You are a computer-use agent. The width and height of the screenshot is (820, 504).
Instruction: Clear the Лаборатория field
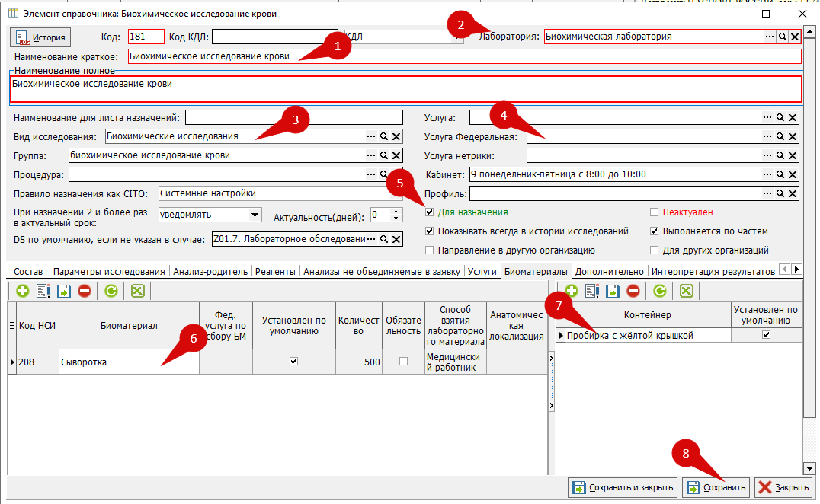pos(795,37)
